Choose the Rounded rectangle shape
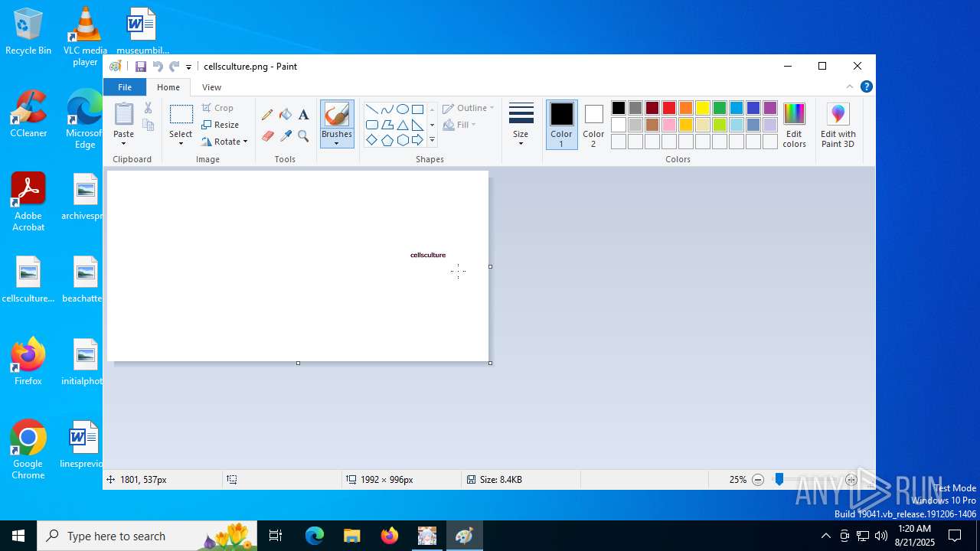The width and height of the screenshot is (980, 551). [371, 125]
